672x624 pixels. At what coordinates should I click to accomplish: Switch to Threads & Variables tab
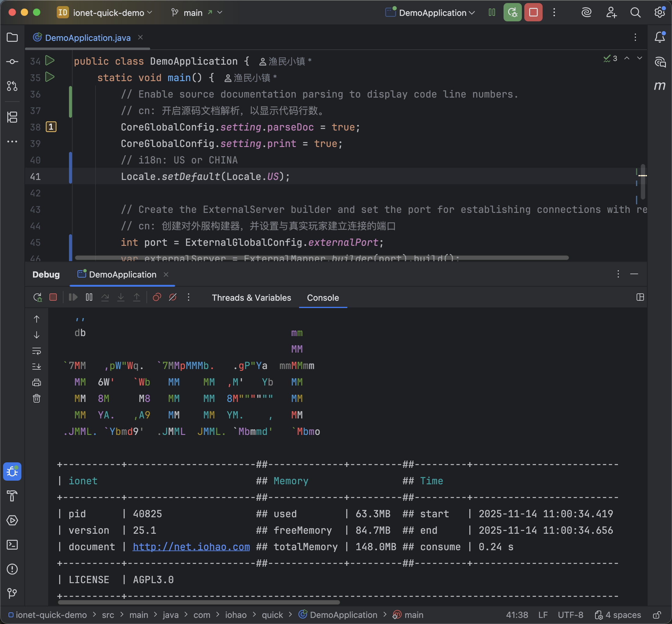[x=251, y=297]
